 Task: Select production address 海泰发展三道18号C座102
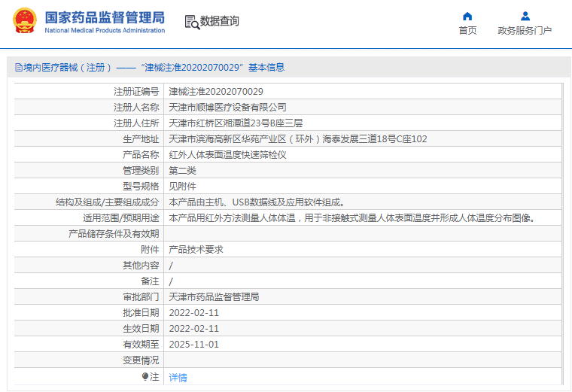[374, 139]
